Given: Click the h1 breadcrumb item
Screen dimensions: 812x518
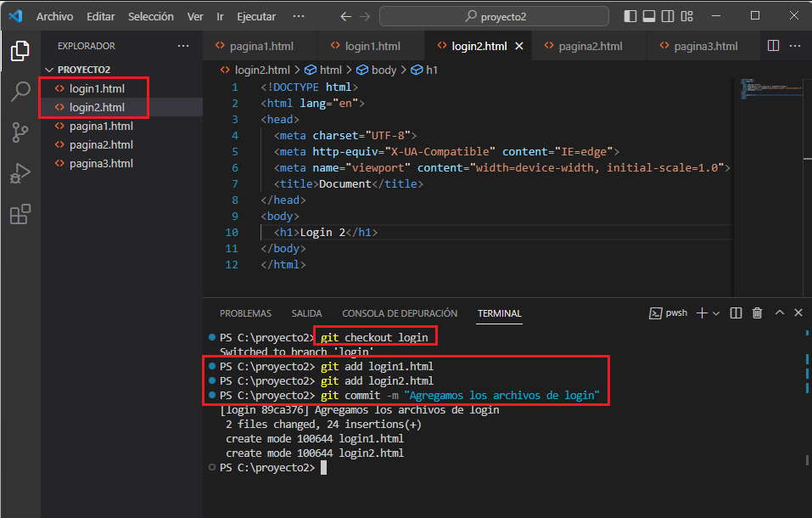Looking at the screenshot, I should point(431,70).
